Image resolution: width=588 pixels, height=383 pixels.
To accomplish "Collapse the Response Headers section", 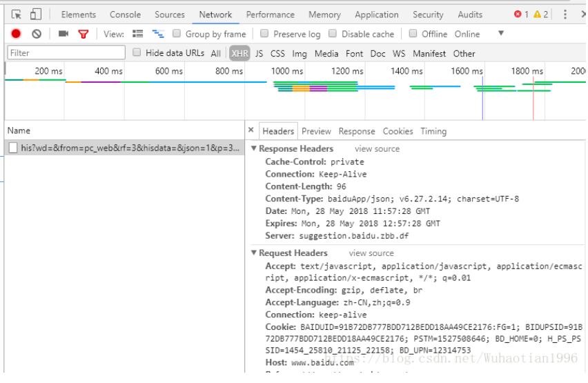I will [x=254, y=148].
